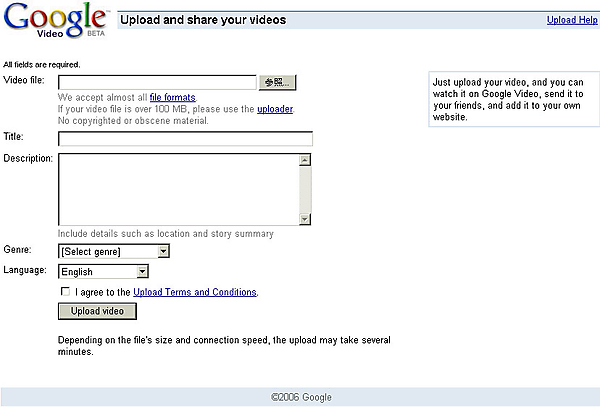This screenshot has height=407, width=600.
Task: Open the file formats link
Action: pyautogui.click(x=173, y=98)
